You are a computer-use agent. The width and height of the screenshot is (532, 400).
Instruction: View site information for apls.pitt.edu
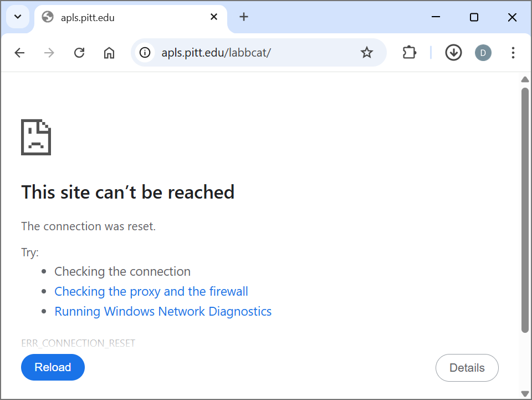145,53
